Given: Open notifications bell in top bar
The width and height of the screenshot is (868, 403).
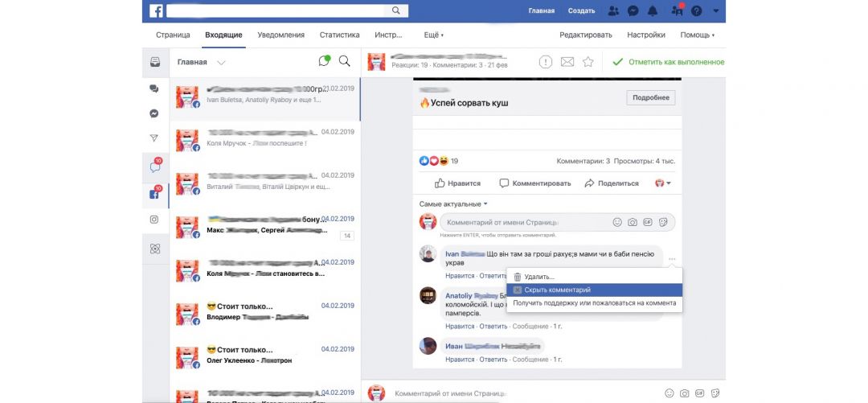Looking at the screenshot, I should (653, 10).
